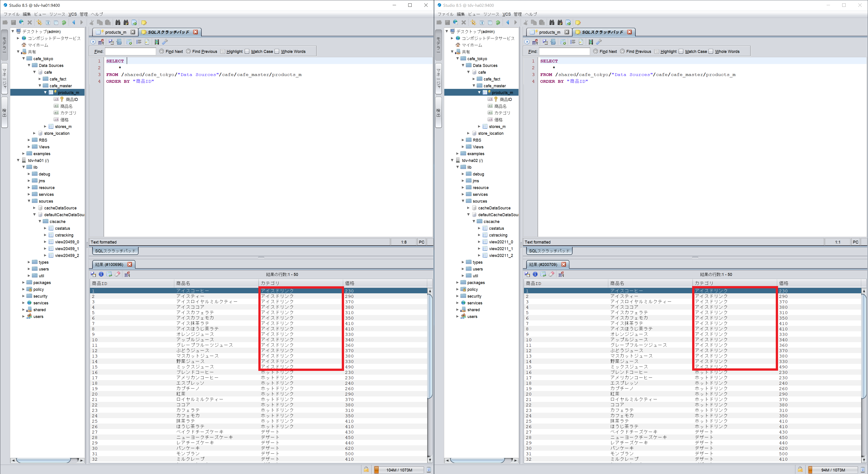The image size is (868, 474).
Task: Expand store_location in right tree
Action: tap(468, 133)
